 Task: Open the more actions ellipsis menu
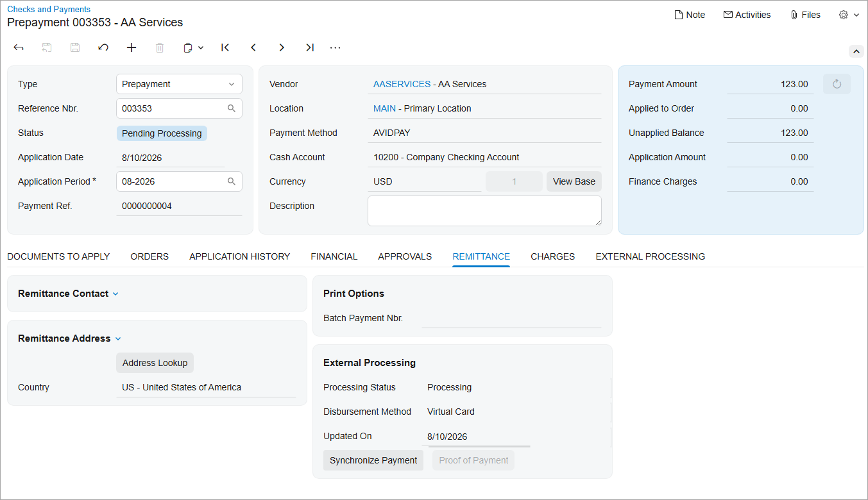point(336,47)
